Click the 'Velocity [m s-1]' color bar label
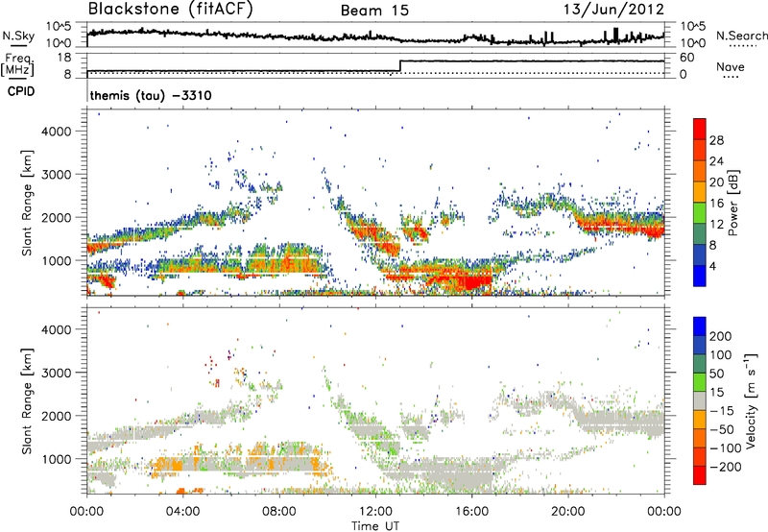The height and width of the screenshot is (532, 768). pos(750,400)
